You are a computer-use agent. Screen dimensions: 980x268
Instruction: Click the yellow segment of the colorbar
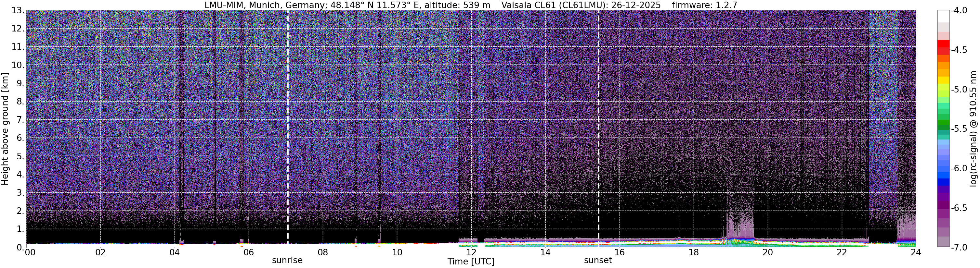pos(943,80)
